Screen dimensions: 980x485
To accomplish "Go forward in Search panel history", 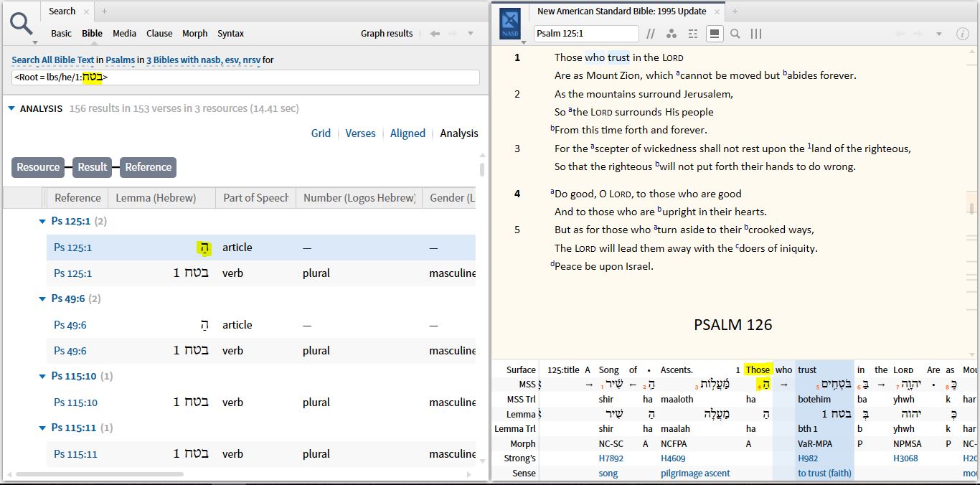I will [453, 34].
